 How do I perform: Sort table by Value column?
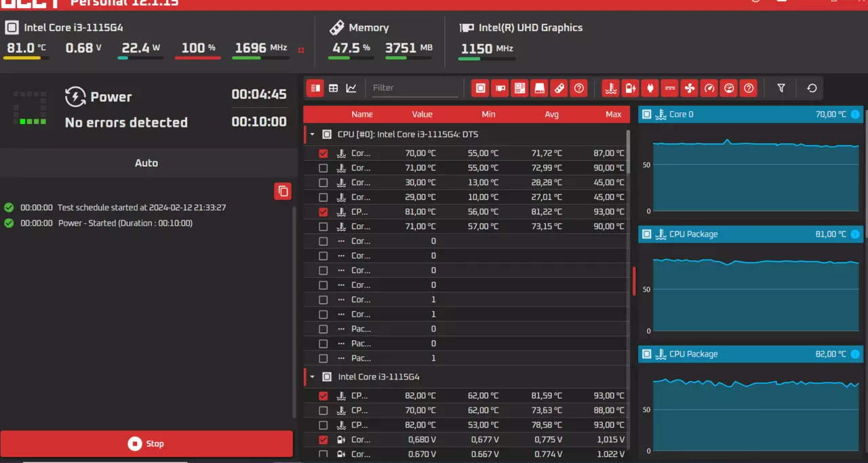tap(422, 115)
